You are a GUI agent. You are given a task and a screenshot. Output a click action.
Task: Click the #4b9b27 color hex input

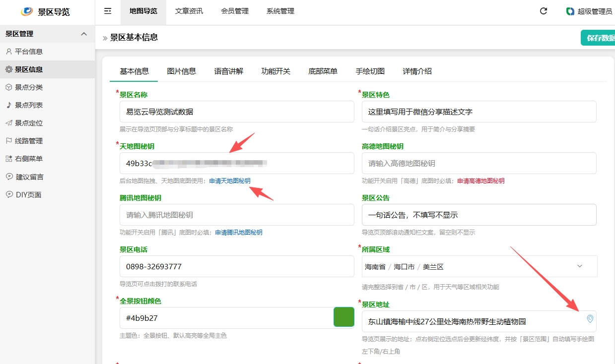(x=226, y=318)
